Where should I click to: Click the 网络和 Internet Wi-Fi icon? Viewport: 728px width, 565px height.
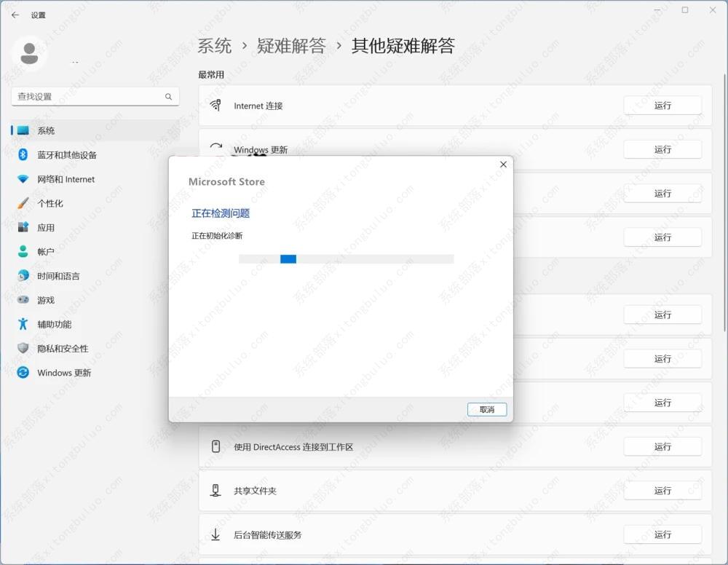pos(23,179)
